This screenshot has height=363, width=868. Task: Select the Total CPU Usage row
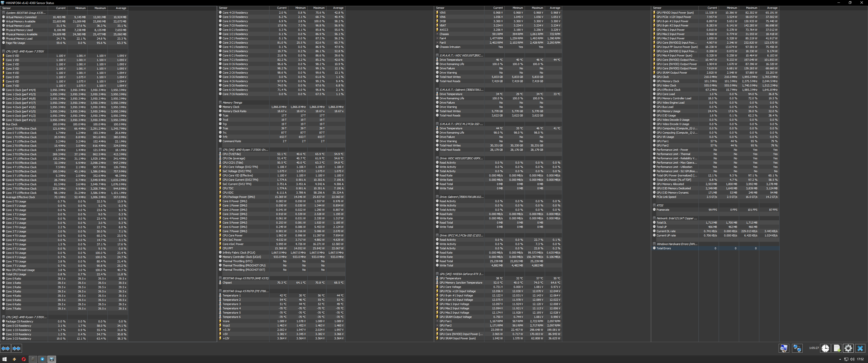(x=64, y=275)
